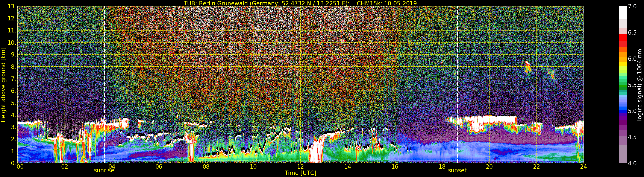644x177 pixels.
Task: Click the height axis tick '12.'
Action: [12, 18]
